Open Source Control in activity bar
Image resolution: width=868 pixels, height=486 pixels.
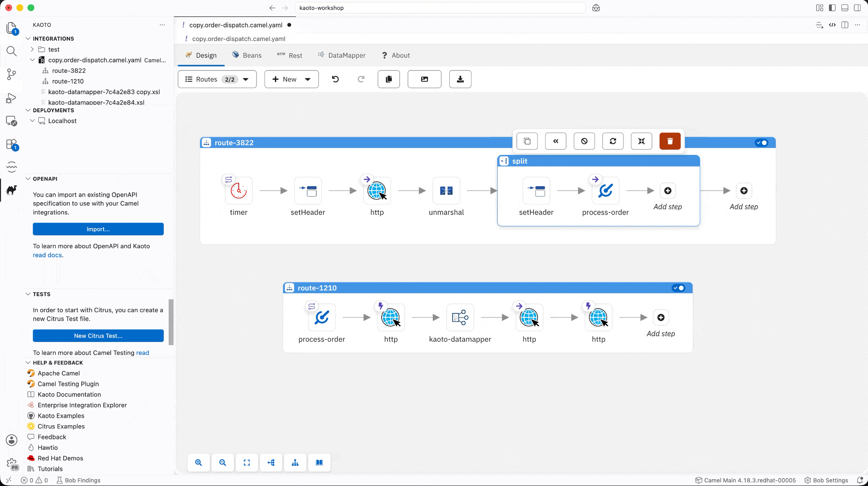tap(12, 74)
